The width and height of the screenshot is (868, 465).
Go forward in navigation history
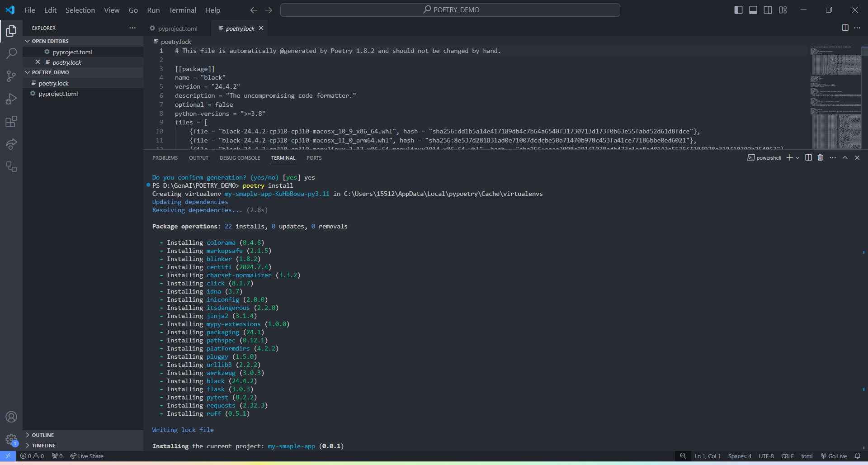click(x=269, y=10)
